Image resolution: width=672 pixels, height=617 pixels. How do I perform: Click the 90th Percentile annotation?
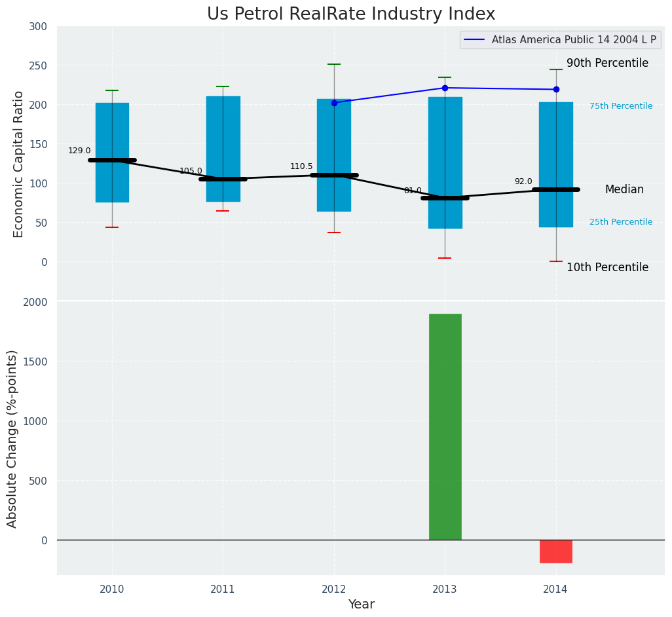pyautogui.click(x=607, y=64)
